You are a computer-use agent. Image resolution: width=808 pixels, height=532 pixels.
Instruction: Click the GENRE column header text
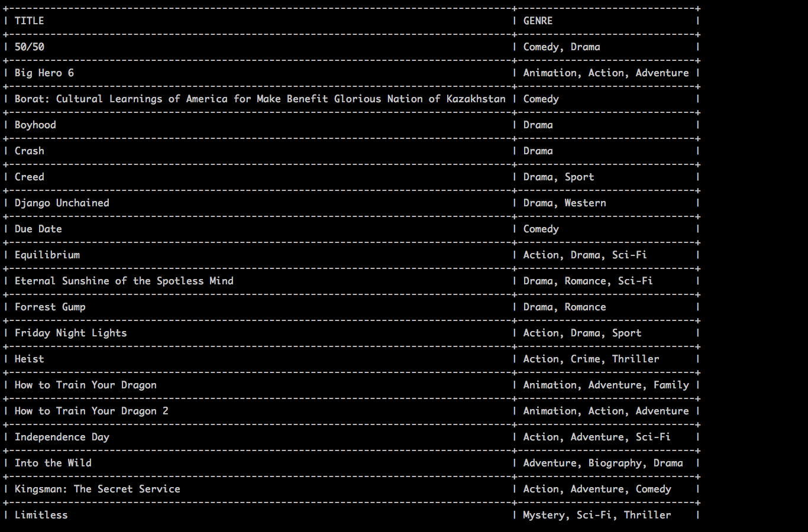coord(538,21)
